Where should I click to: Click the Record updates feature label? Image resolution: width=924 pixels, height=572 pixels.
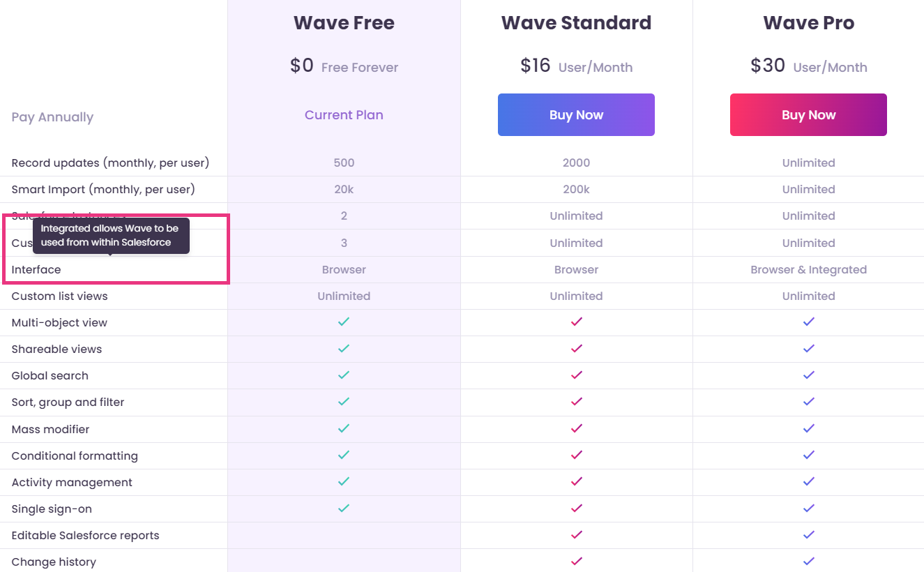[x=110, y=163]
